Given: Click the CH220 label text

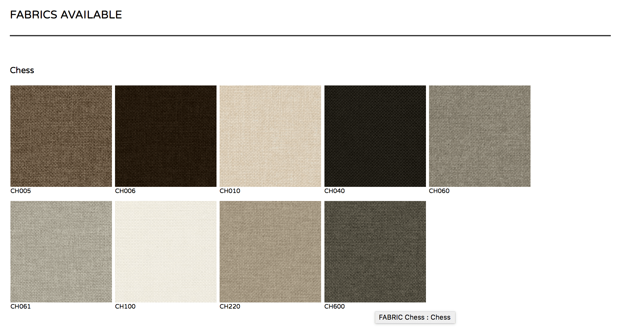Looking at the screenshot, I should (230, 306).
